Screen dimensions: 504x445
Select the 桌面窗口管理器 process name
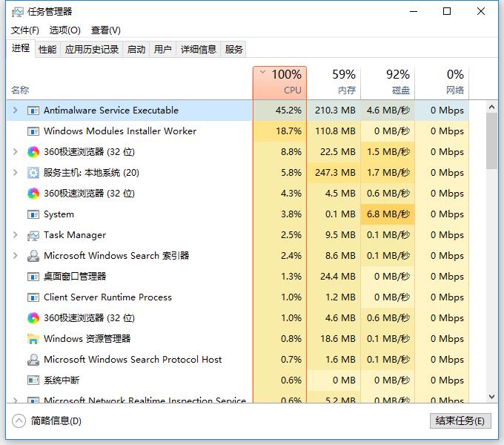(75, 277)
